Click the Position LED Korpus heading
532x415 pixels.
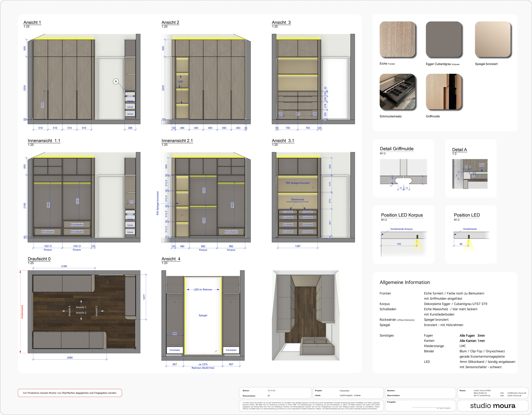(402, 215)
